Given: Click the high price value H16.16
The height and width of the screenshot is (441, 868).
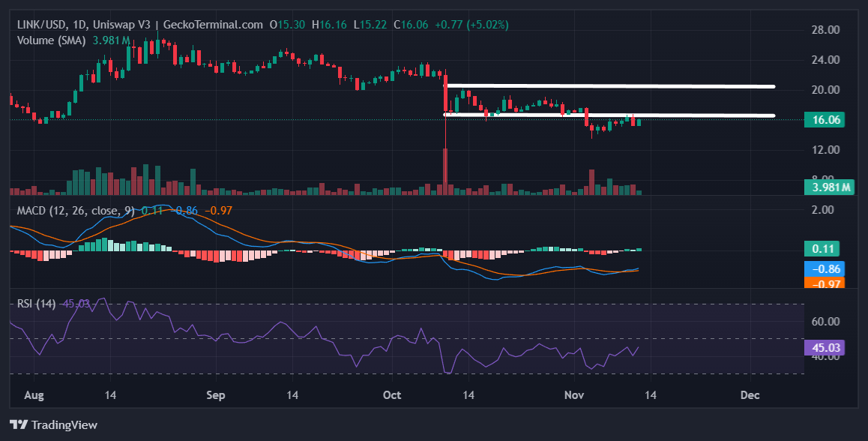Looking at the screenshot, I should [x=329, y=25].
